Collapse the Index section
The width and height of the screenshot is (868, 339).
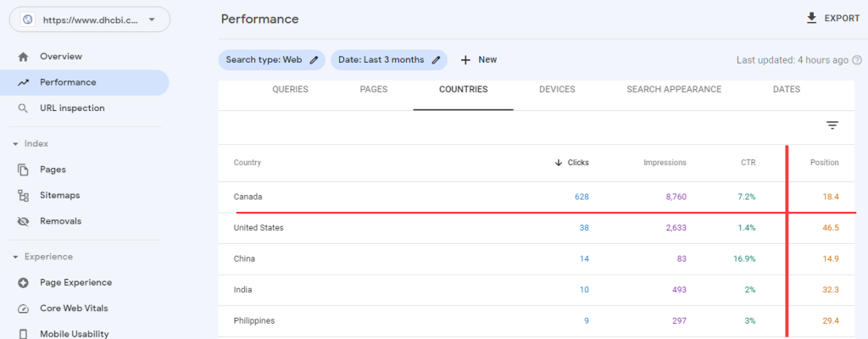pos(31,143)
